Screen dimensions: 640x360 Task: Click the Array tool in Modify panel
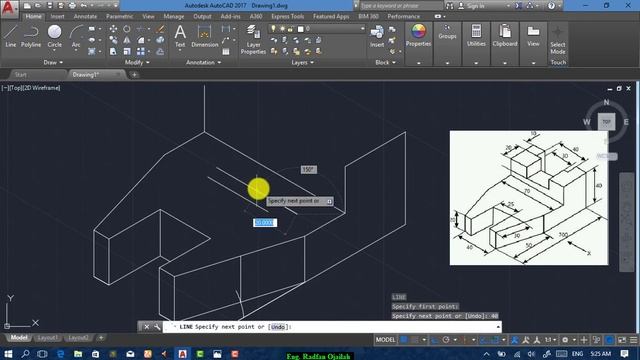point(141,51)
